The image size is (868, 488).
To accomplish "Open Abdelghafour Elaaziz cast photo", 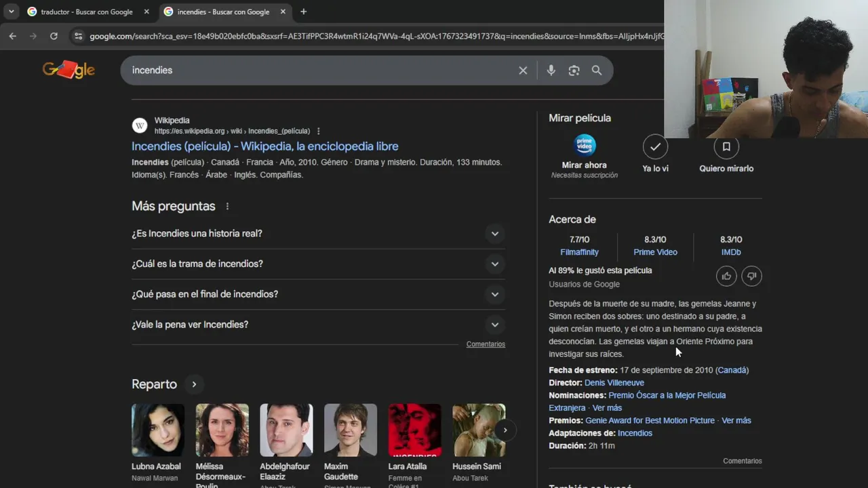I will (x=286, y=430).
